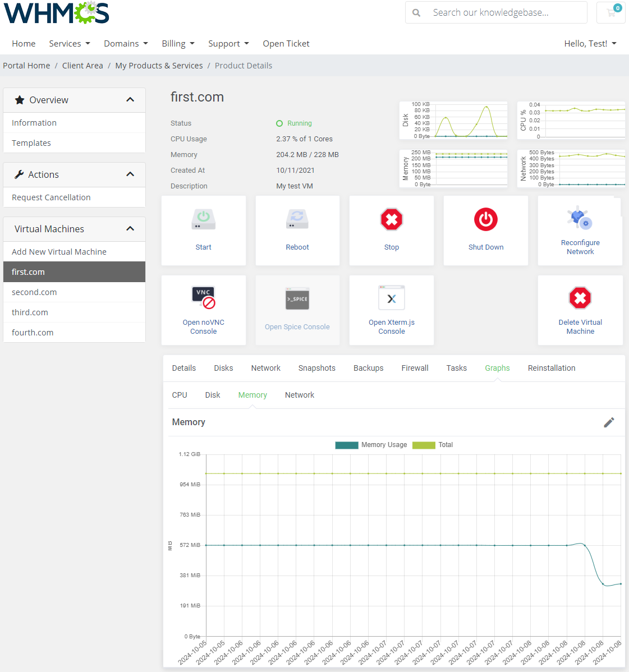Select the Graphs tab
The width and height of the screenshot is (629, 672).
coord(497,368)
